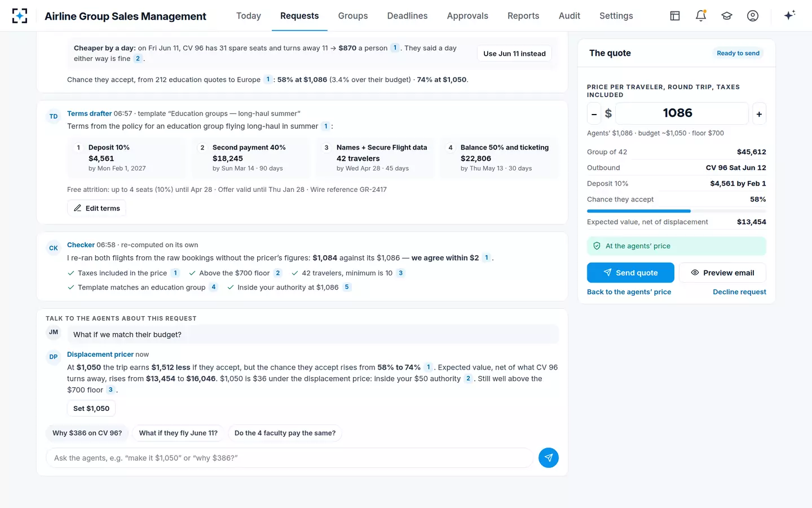
Task: Open citation 1 after "quotes to Europe"
Action: 268,80
